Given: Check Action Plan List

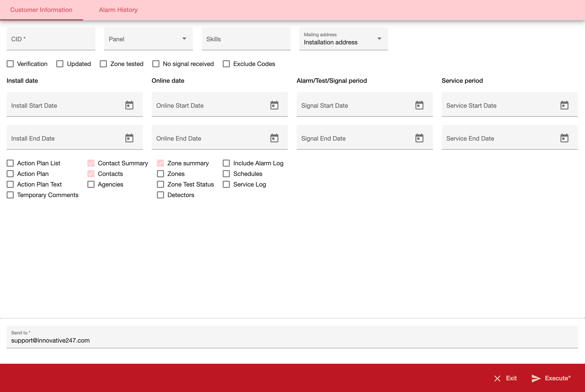Looking at the screenshot, I should [x=10, y=163].
